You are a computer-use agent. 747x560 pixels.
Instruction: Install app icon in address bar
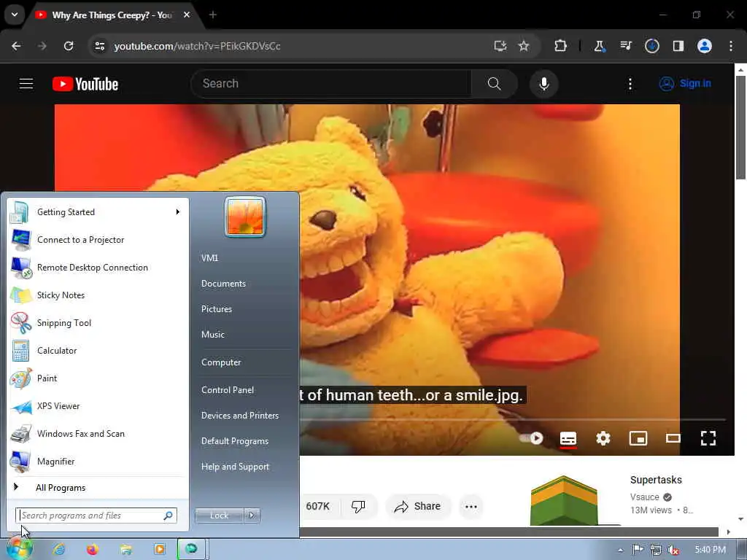click(x=500, y=46)
